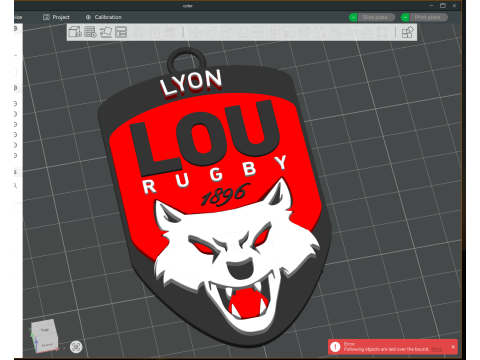Select the greyed Rotate tool icon

point(211,32)
